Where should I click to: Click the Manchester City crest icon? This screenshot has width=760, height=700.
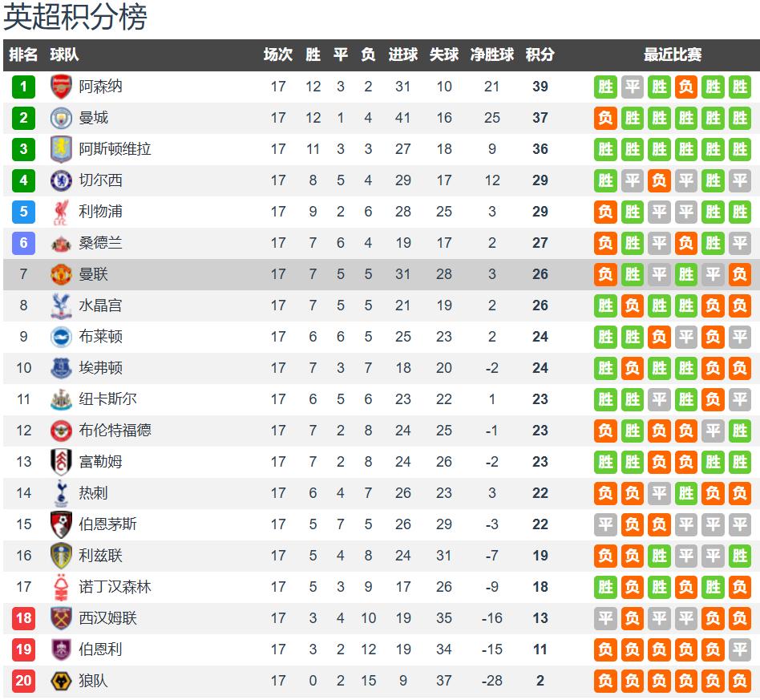pos(62,118)
